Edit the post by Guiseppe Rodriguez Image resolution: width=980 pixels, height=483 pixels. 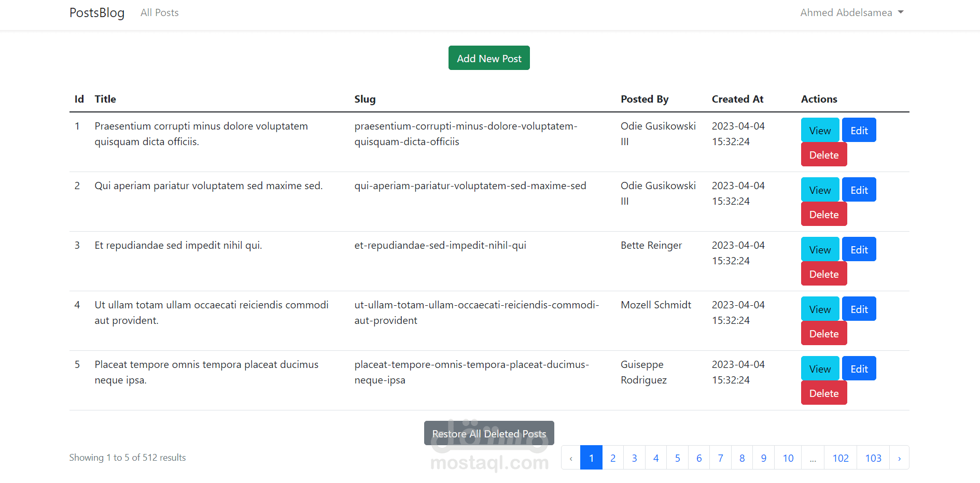point(859,368)
